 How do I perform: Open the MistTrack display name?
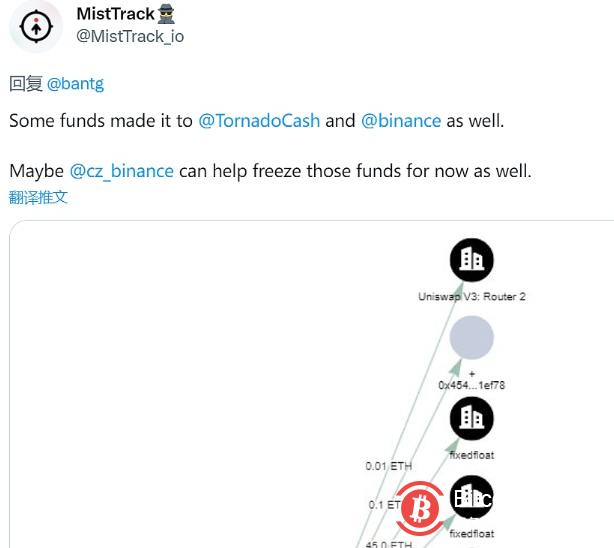pos(115,14)
